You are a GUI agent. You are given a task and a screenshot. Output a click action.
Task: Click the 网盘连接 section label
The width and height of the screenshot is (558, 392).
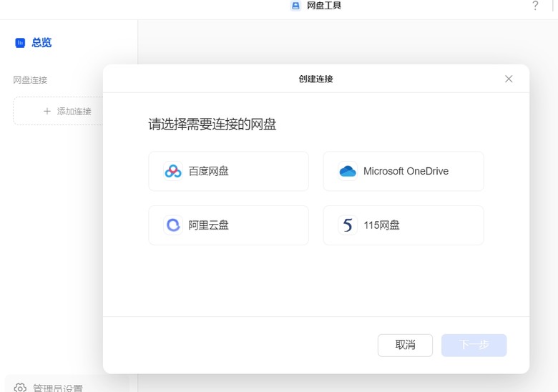click(30, 80)
